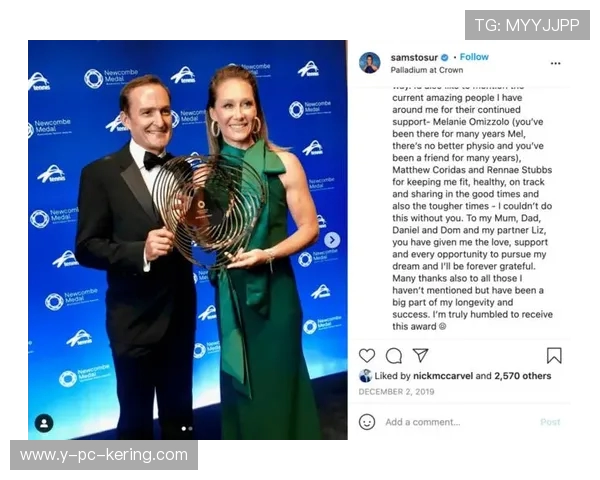View the 2,570 others who liked
The width and height of the screenshot is (600, 480).
click(522, 376)
